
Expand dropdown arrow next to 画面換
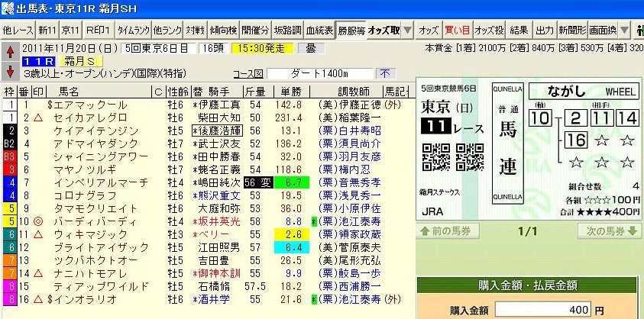pyautogui.click(x=624, y=30)
